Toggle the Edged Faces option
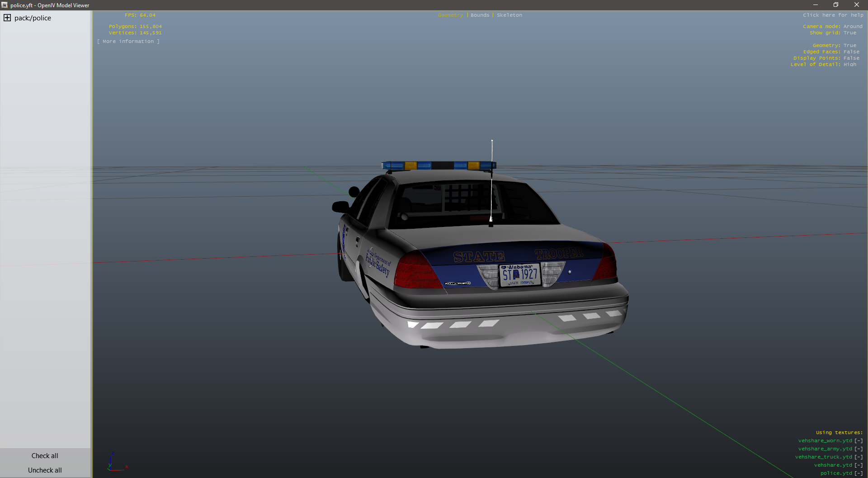The width and height of the screenshot is (868, 478). pos(851,52)
